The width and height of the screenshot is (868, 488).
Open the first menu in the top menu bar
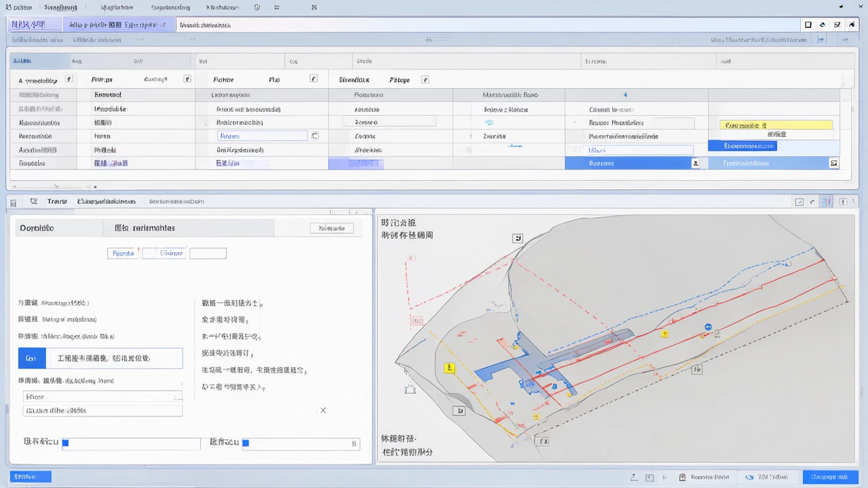pyautogui.click(x=18, y=7)
